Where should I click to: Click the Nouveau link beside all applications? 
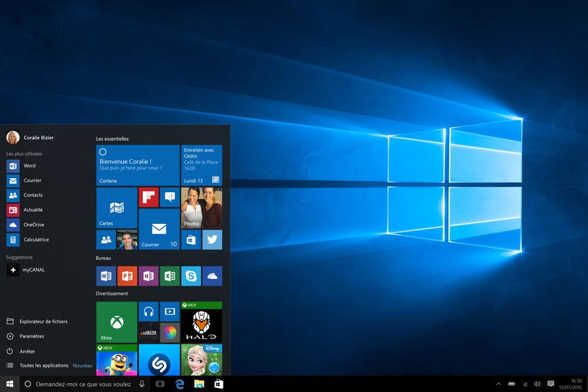(82, 366)
